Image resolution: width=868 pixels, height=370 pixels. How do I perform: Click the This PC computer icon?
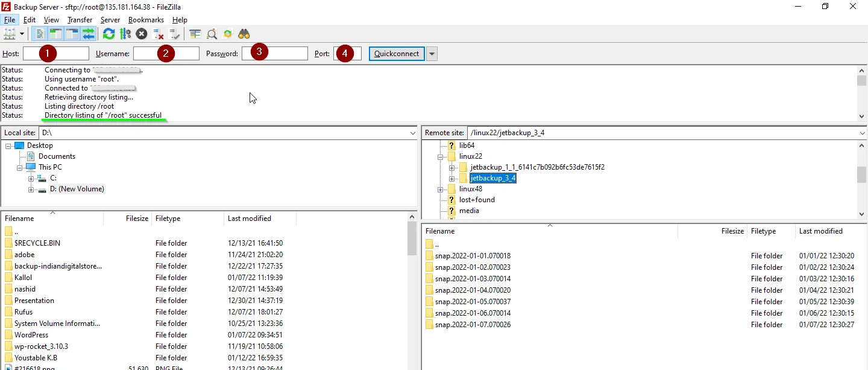click(x=31, y=167)
